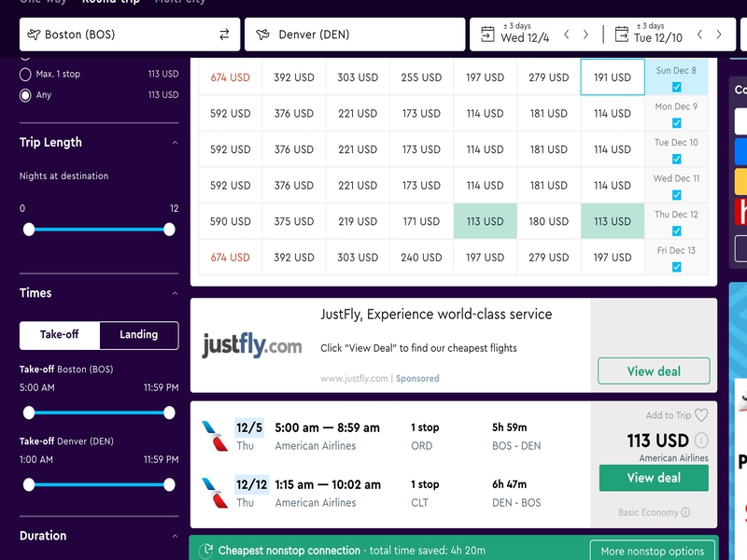
Task: Uncheck the Sun Dec 8 checkbox
Action: [x=677, y=87]
